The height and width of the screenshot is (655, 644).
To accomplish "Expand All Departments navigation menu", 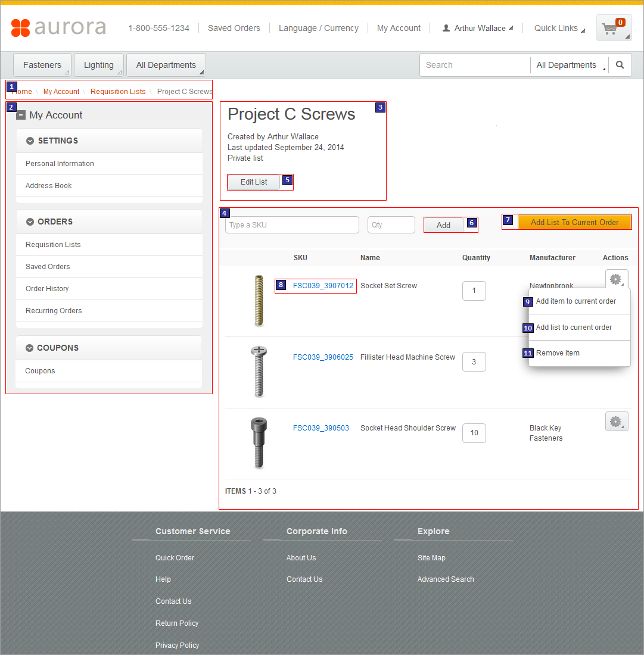I will click(166, 65).
